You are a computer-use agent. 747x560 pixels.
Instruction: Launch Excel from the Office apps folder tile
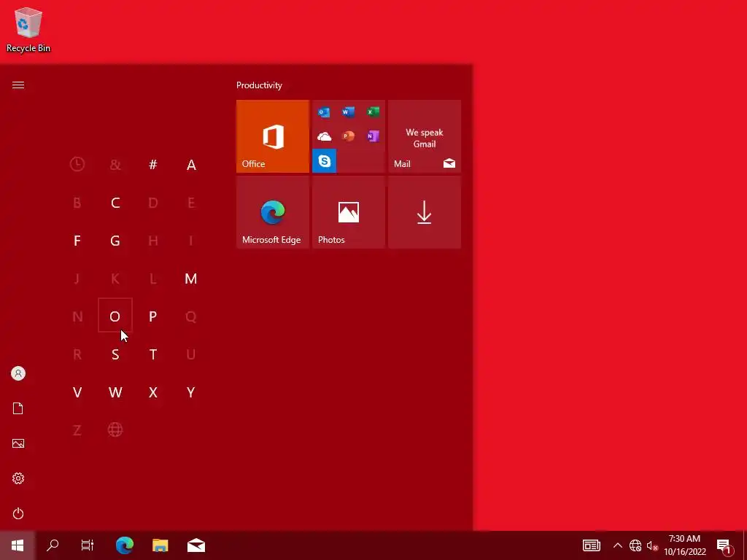pyautogui.click(x=373, y=112)
